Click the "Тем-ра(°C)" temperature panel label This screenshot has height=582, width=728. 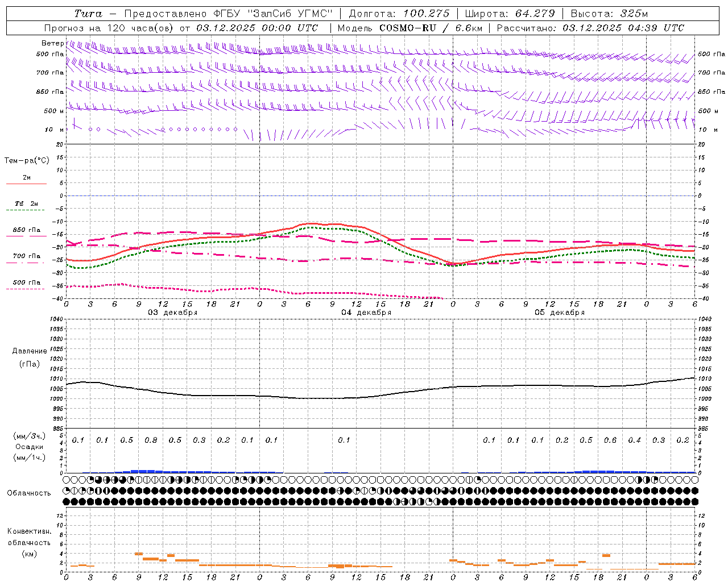(x=27, y=161)
